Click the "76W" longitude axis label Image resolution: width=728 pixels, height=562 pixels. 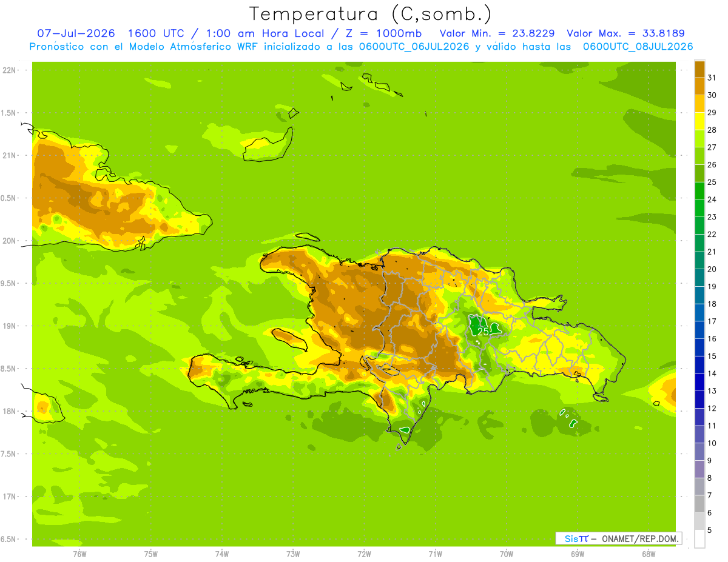pos(79,554)
